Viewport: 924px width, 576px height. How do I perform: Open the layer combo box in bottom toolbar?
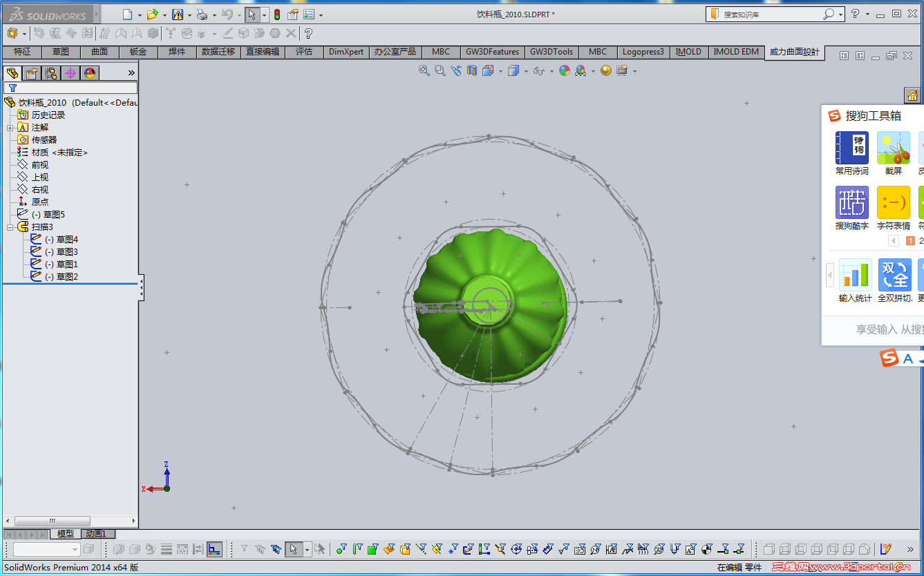point(46,550)
